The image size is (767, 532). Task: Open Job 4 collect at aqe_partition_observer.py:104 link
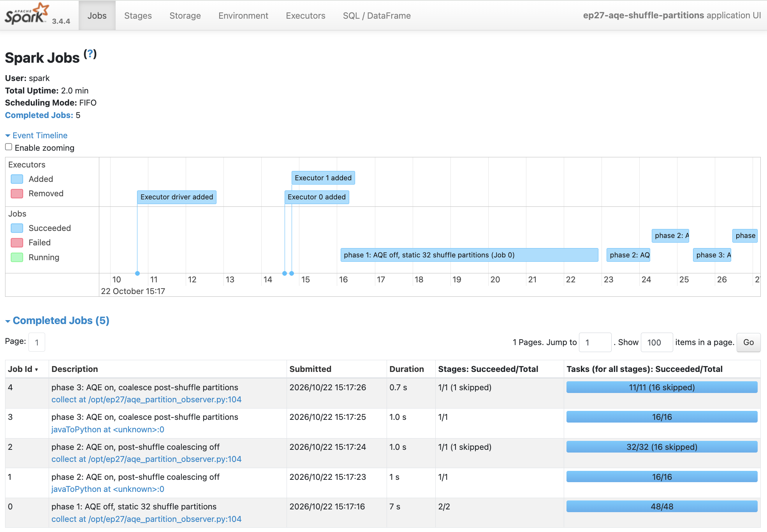tap(146, 400)
